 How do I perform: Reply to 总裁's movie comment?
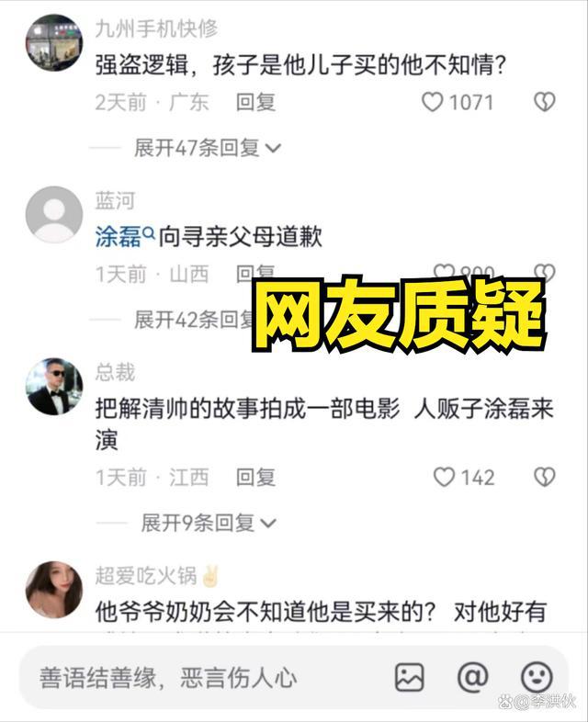click(x=255, y=478)
